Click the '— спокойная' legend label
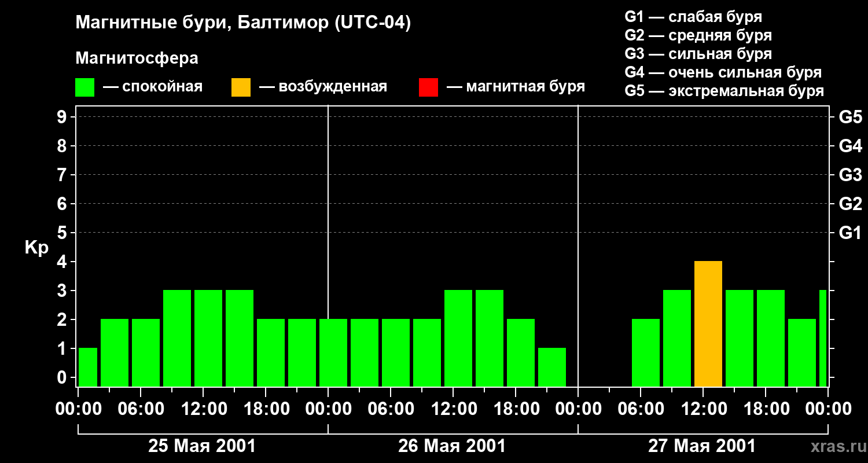The width and height of the screenshot is (868, 463). point(153,87)
